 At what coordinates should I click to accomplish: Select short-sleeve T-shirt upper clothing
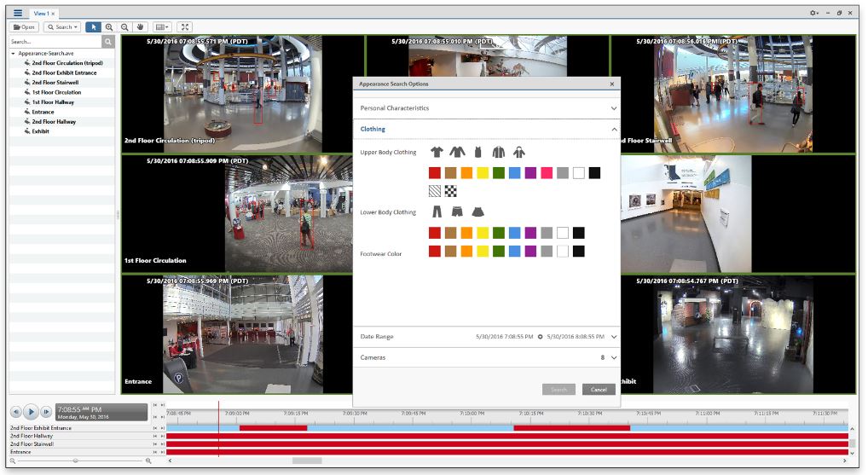[437, 152]
